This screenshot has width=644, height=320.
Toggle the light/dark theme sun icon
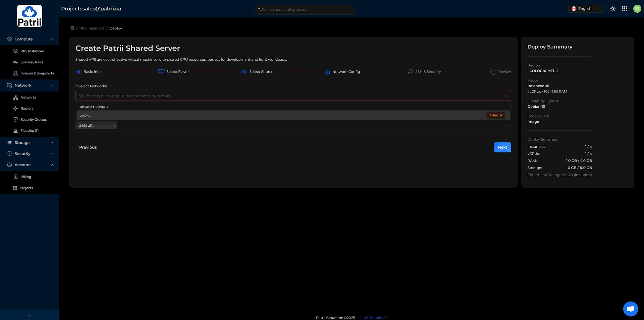click(x=612, y=9)
